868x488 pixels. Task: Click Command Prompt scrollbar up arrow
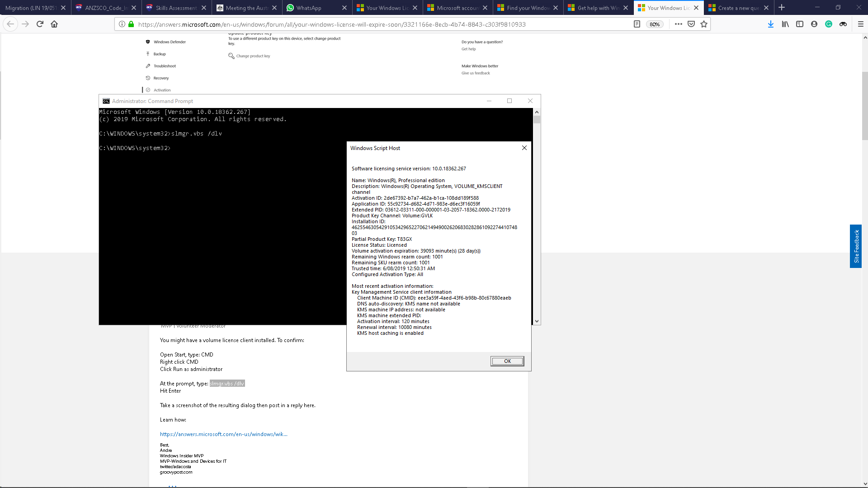(537, 112)
